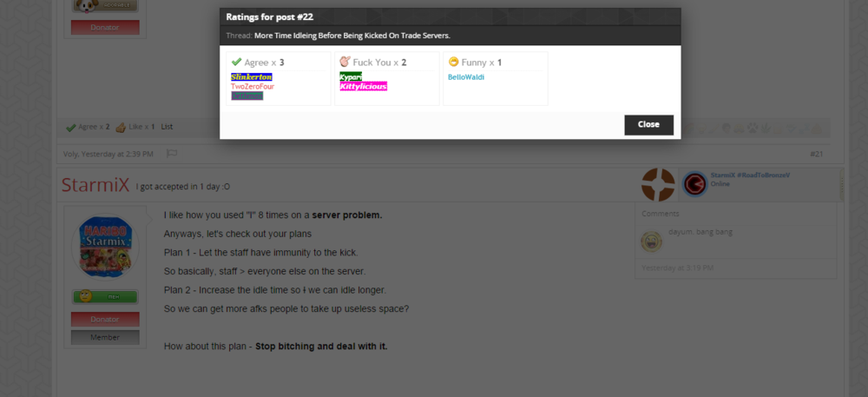Click the report flag icon on post #21
Viewport: 868px width, 397px height.
[172, 154]
